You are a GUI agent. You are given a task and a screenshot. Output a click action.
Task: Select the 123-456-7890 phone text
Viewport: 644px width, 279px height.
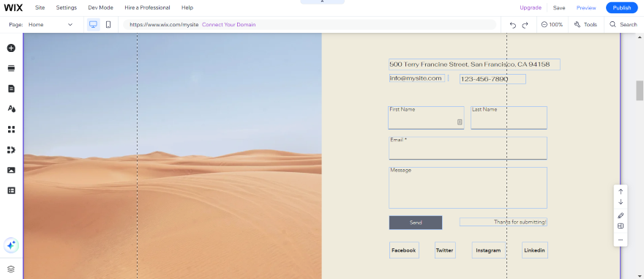(493, 79)
